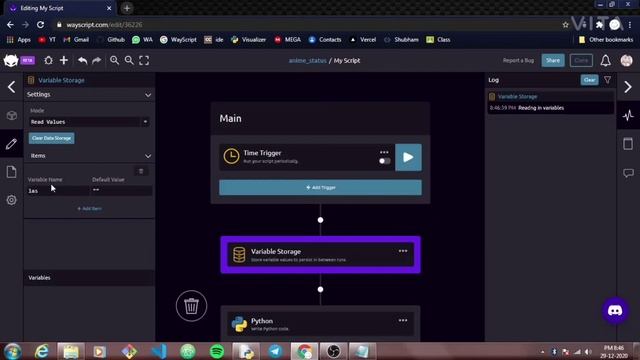This screenshot has width=640, height=360.
Task: Filter the log entries
Action: pos(607,80)
